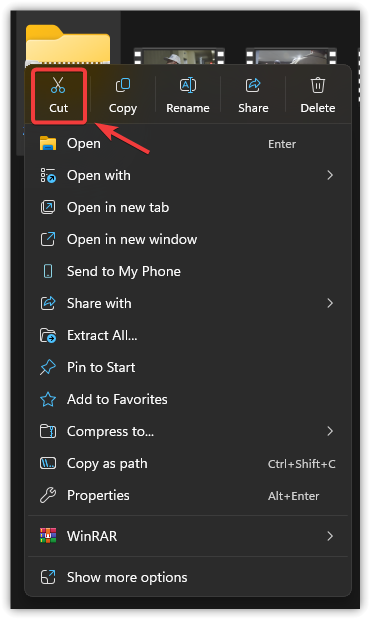Select the yellow folder behind the menu
Screen dimensions: 370x619
[68, 44]
